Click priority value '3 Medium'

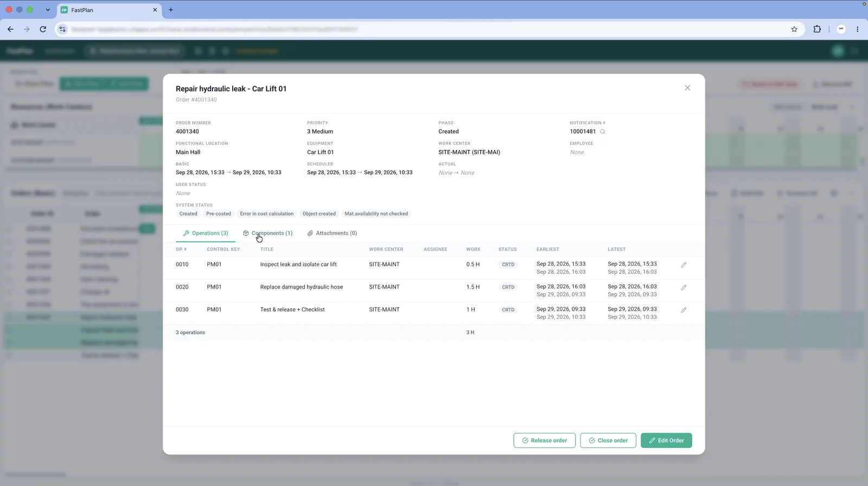pos(320,131)
